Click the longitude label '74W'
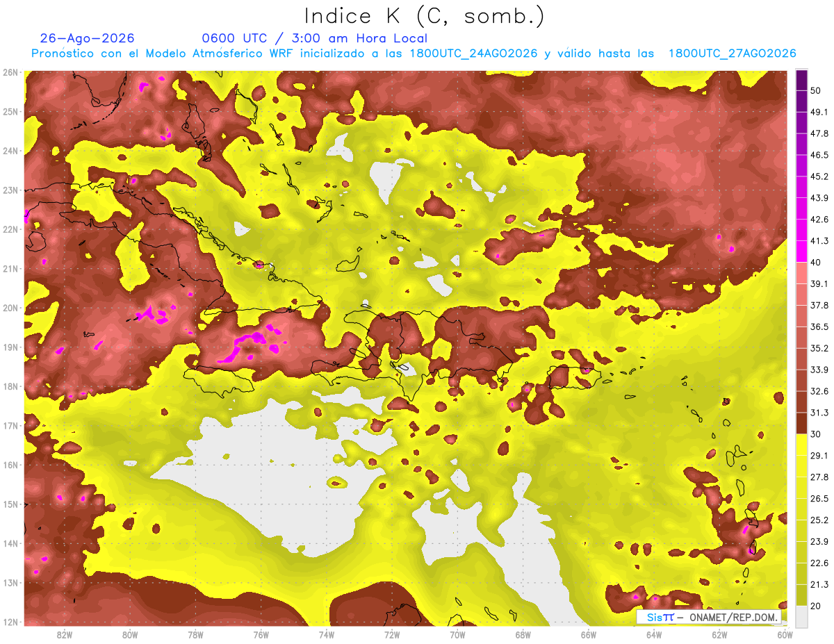Image resolution: width=834 pixels, height=644 pixels. [327, 635]
